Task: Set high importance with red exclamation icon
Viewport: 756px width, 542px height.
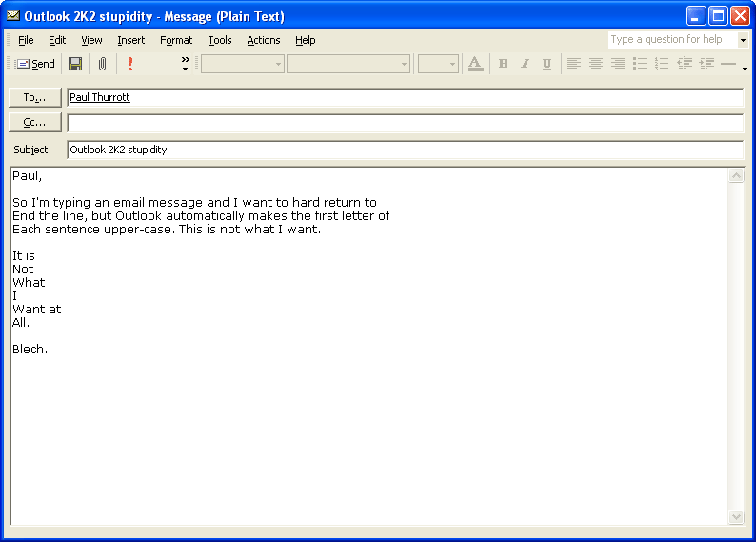Action: coord(130,64)
